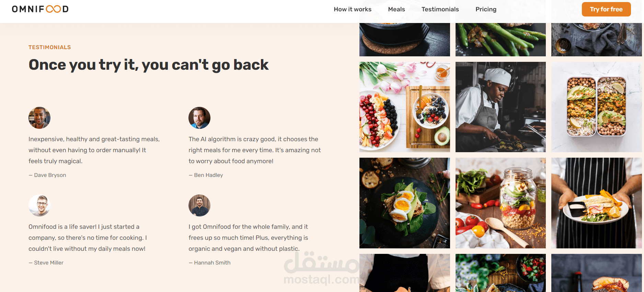Open the How it works nav link
Image resolution: width=644 pixels, height=292 pixels.
[x=353, y=9]
